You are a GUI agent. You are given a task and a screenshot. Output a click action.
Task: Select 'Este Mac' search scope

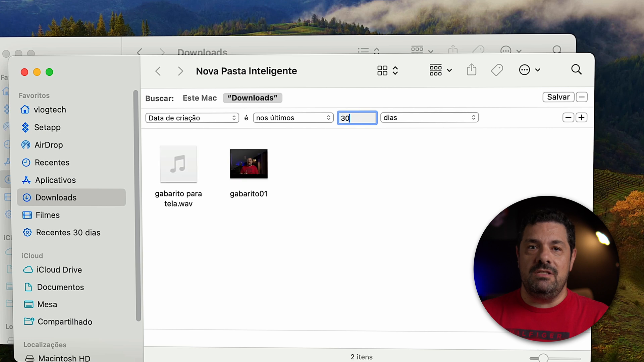(x=200, y=98)
